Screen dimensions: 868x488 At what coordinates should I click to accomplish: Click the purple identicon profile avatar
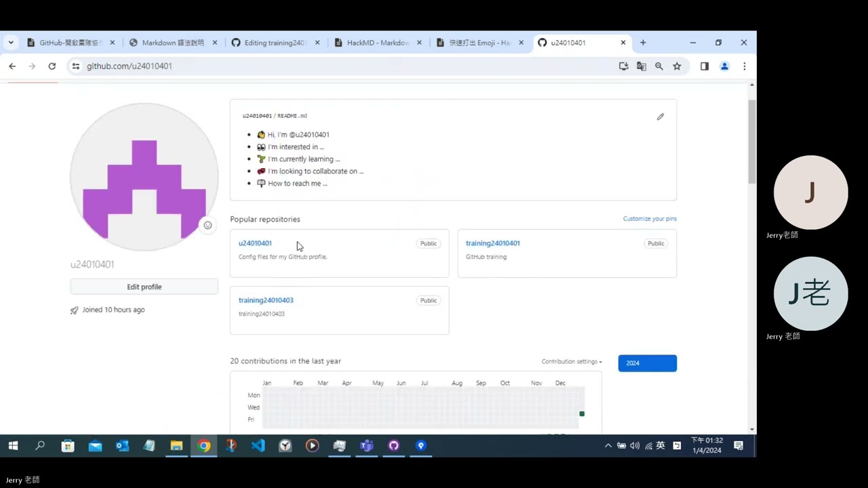coord(144,177)
